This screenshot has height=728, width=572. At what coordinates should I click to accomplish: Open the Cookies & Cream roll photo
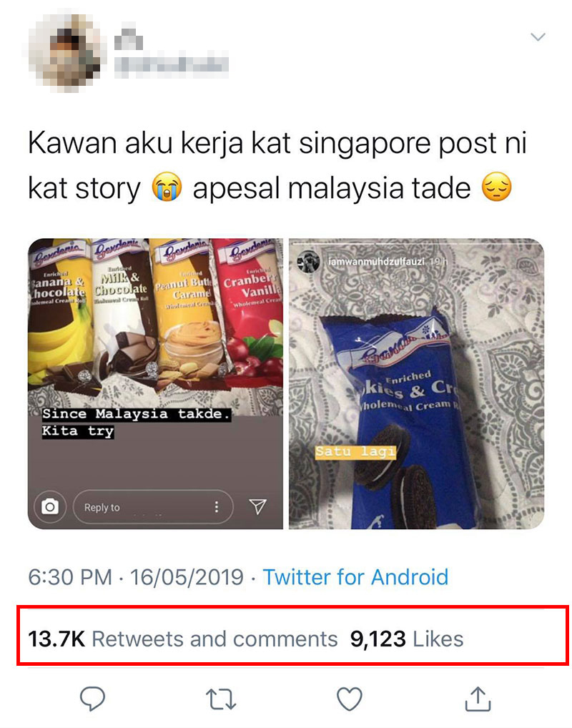tap(416, 383)
